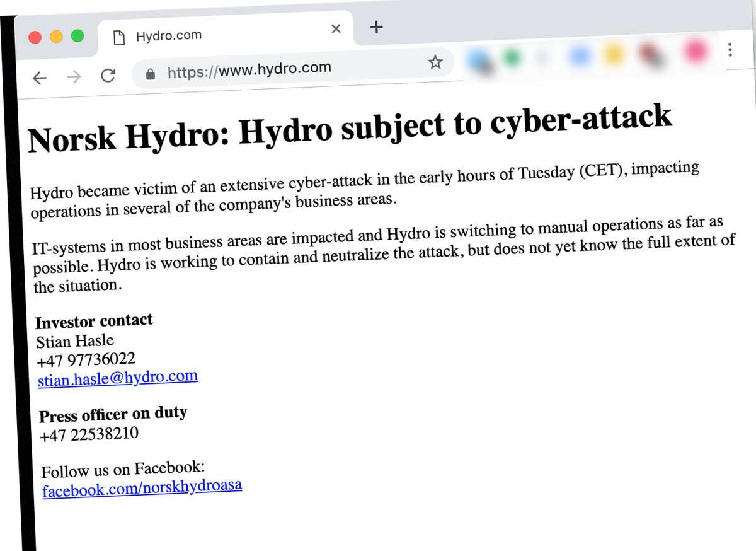Open the Chrome three-dot menu
The height and width of the screenshot is (551, 756).
730,49
